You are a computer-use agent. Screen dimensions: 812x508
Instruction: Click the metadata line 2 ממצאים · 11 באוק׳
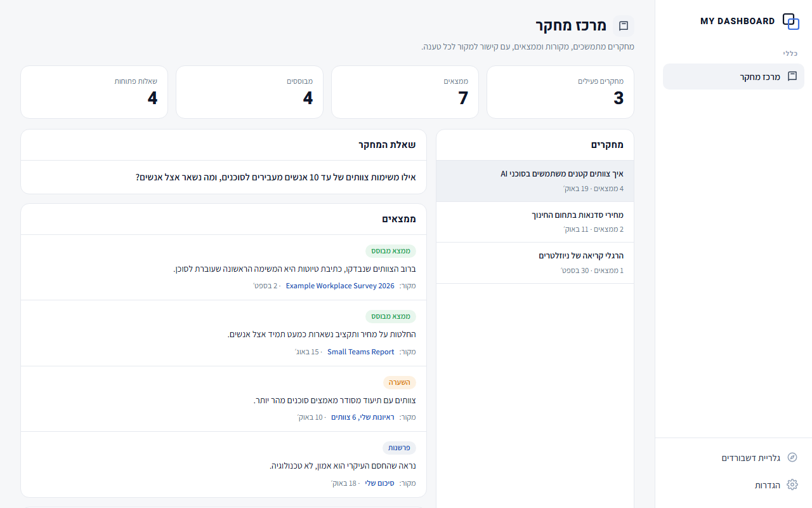pos(594,229)
